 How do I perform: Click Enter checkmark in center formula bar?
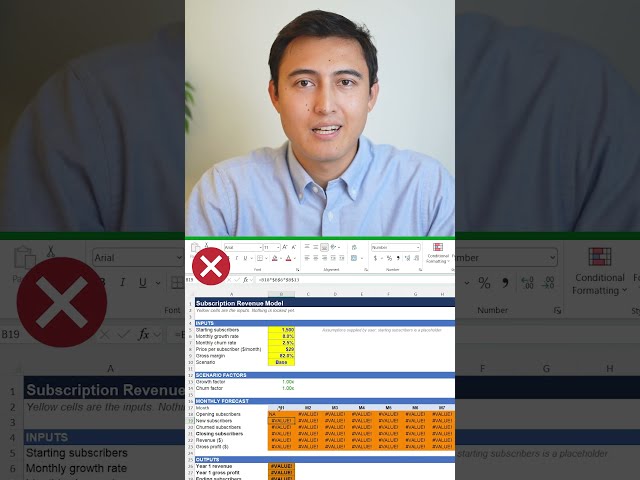coord(237,280)
